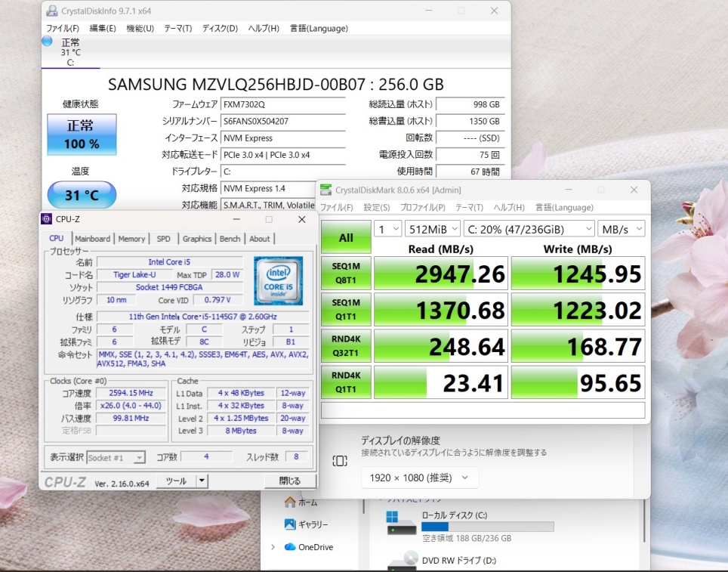Switch to the Mainboard tab in CPU-Z

tap(92, 238)
